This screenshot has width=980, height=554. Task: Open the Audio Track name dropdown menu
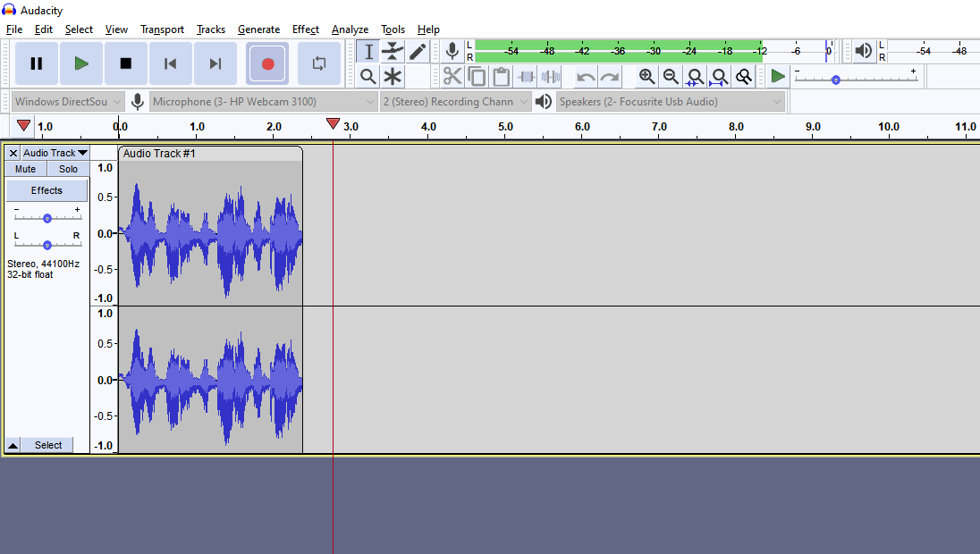(55, 153)
